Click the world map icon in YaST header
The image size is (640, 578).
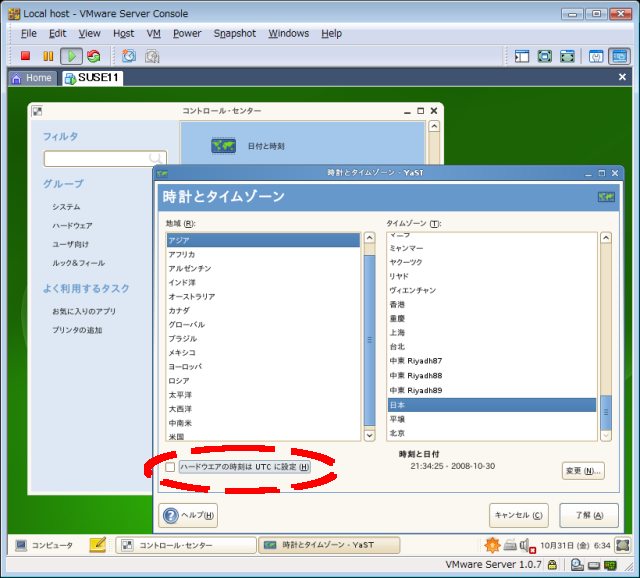[x=606, y=197]
